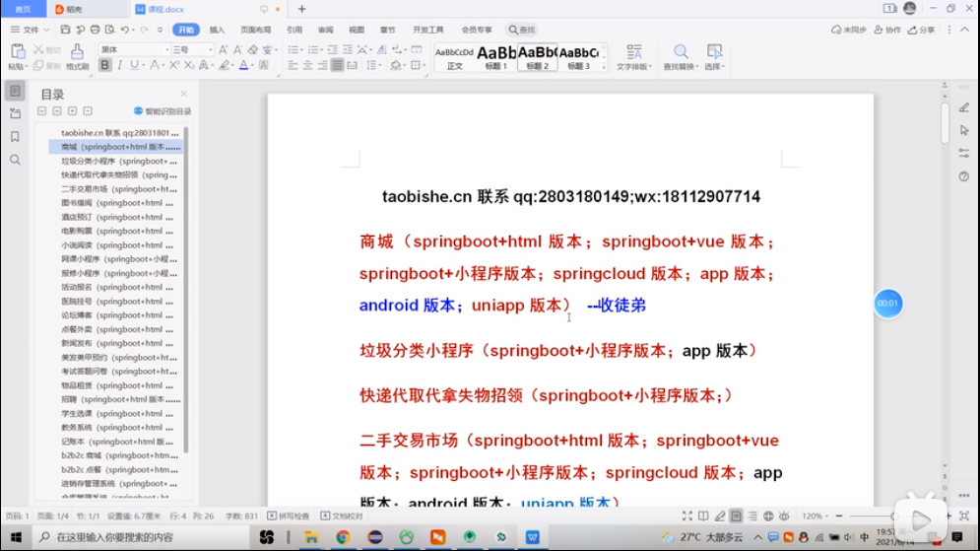Toggle Bold formatting

click(x=104, y=65)
